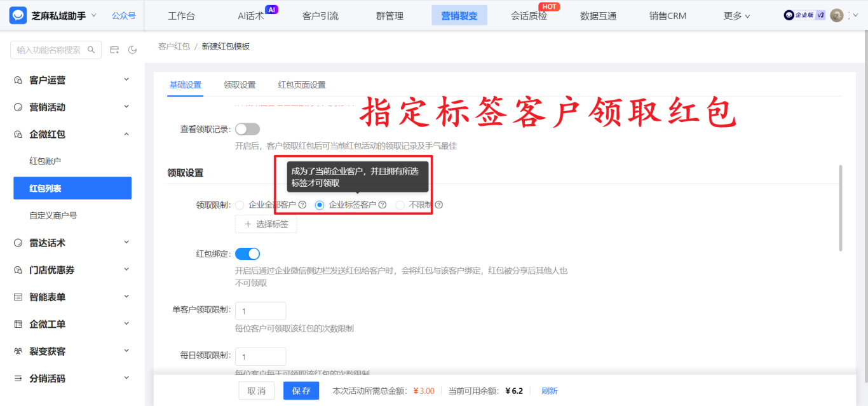
Task: Expand the 营销活动 menu chevron
Action: click(x=126, y=107)
